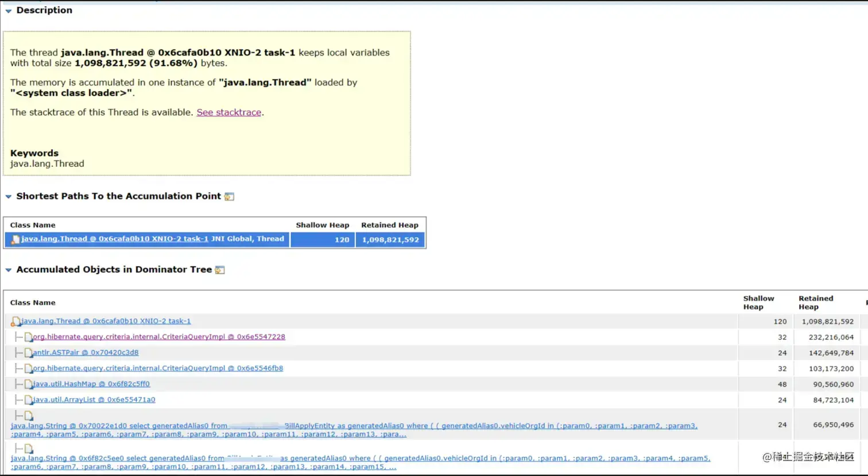This screenshot has width=868, height=476.
Task: Open java.lang.Thread XNIO-2 task-1 link in Shortest Paths table
Action: (x=115, y=239)
